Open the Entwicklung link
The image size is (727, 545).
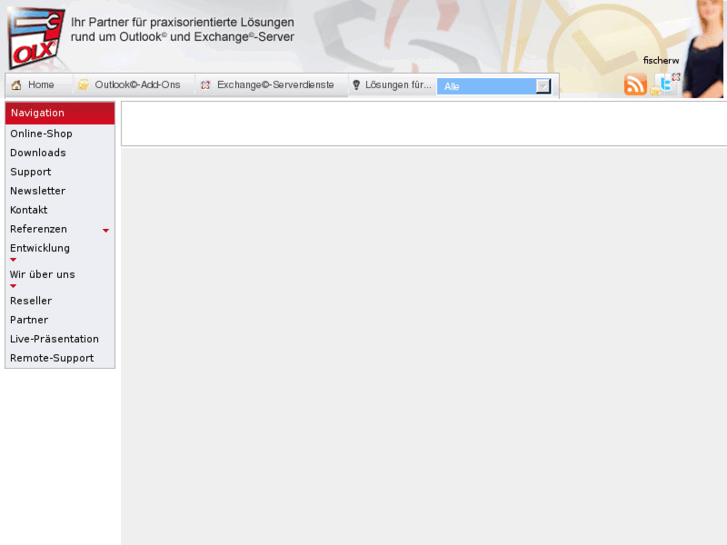pos(40,248)
